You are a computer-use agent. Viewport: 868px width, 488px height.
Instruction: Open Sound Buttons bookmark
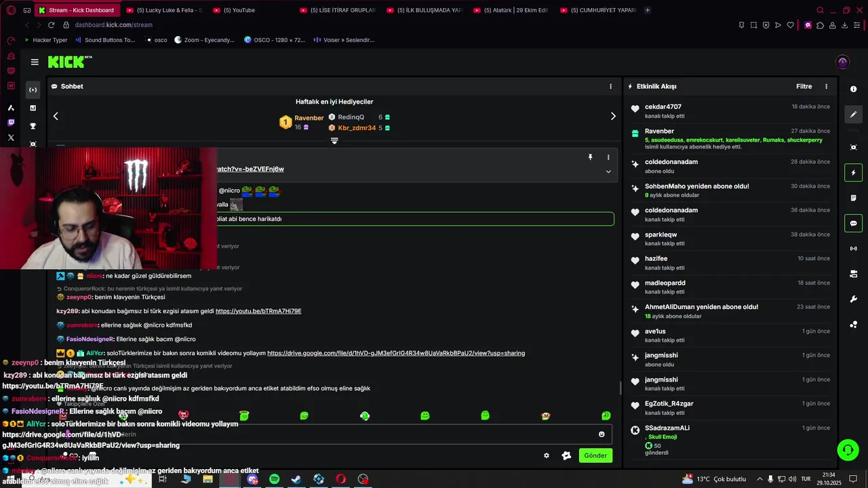pos(105,40)
